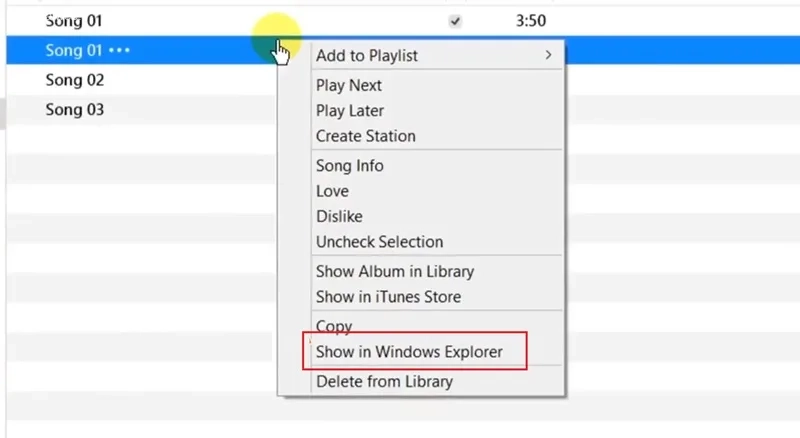Select Show in Windows Explorer

pyautogui.click(x=437, y=352)
